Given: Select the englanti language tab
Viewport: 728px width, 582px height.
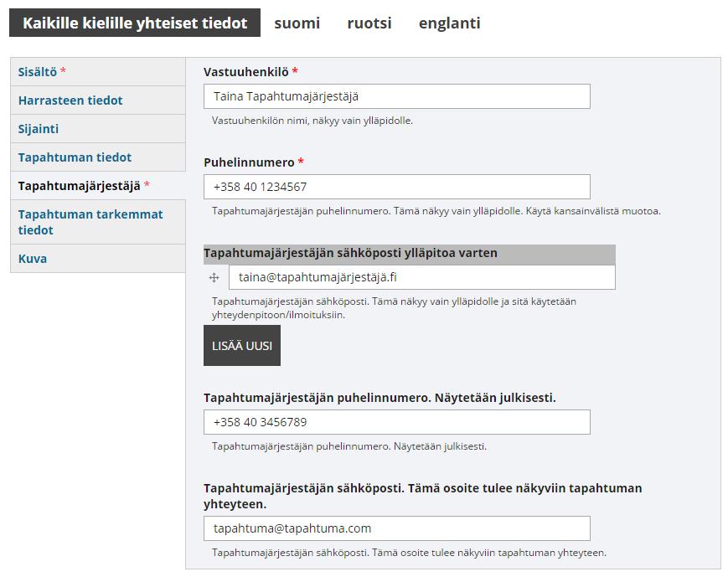Looking at the screenshot, I should click(449, 23).
